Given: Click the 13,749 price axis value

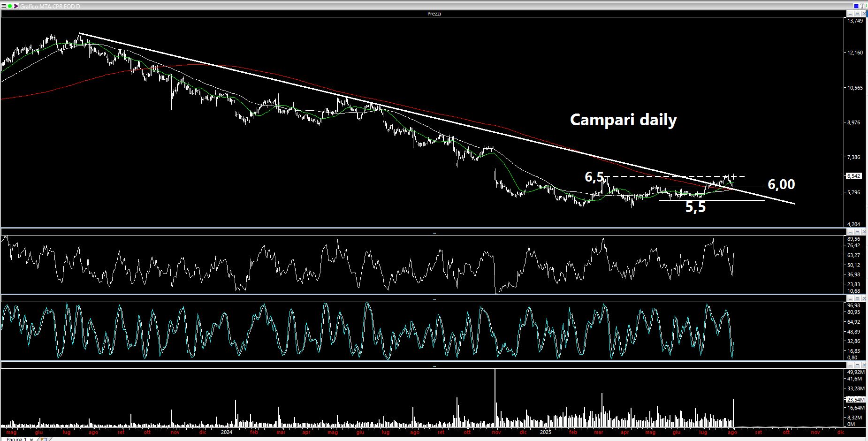Looking at the screenshot, I should point(855,21).
